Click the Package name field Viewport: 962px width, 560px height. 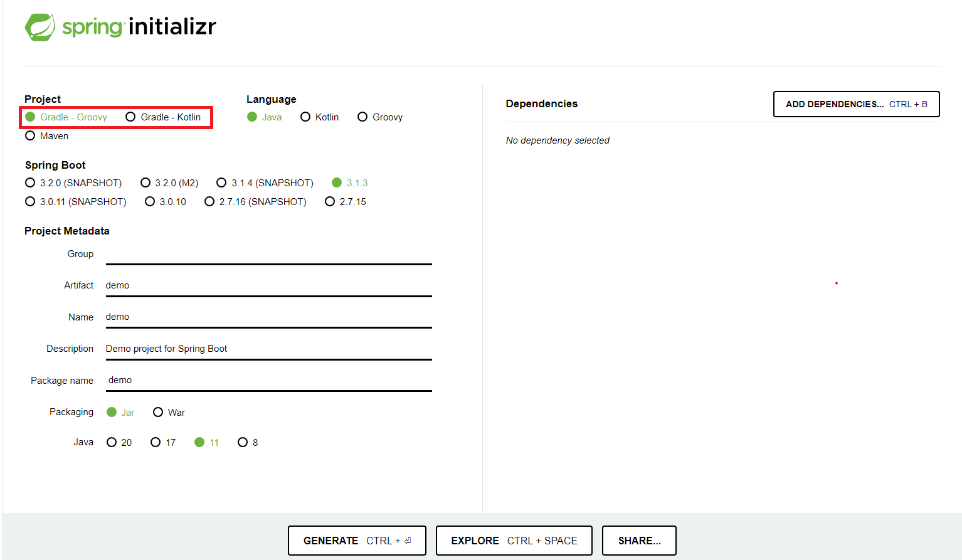pyautogui.click(x=268, y=380)
